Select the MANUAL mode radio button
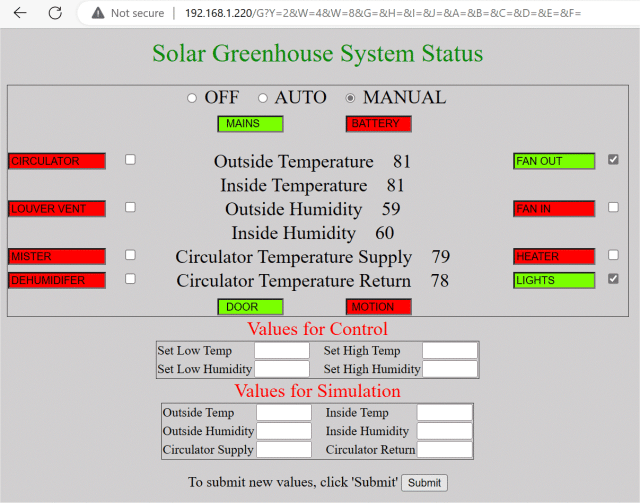Screen dimensions: 640x503 pyautogui.click(x=350, y=98)
